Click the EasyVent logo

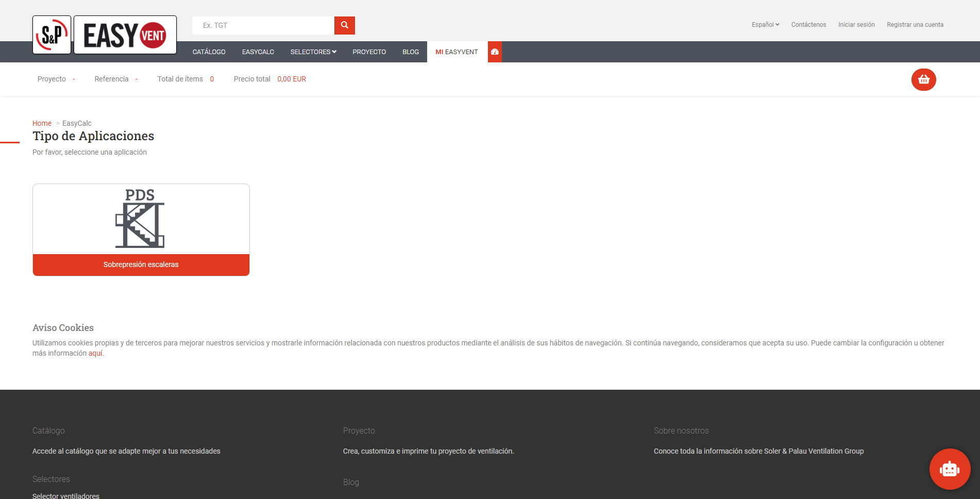125,35
